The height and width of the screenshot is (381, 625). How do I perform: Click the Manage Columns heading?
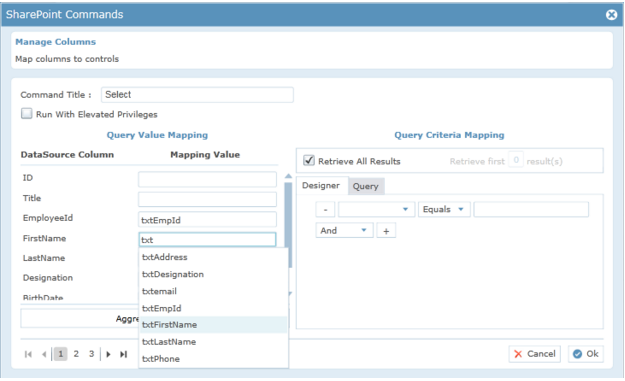click(x=56, y=42)
